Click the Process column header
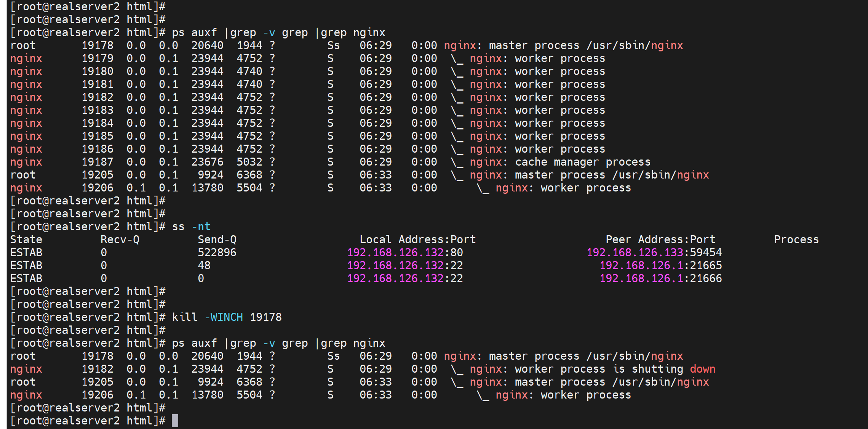Screen dimensions: 868x429 tap(796, 239)
